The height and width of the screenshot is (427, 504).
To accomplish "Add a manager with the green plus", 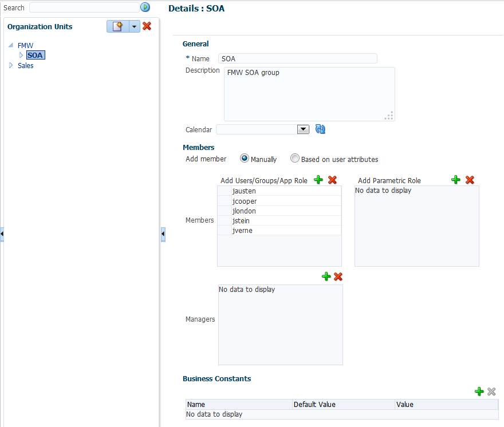I will tap(326, 276).
